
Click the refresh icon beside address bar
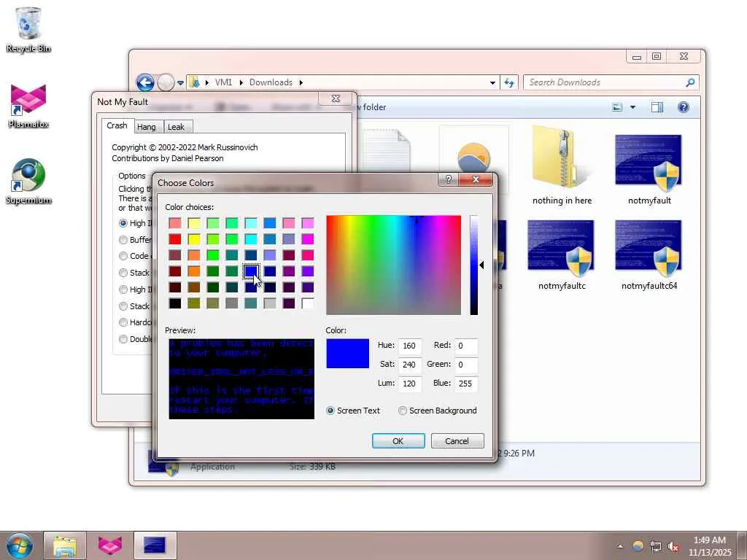pyautogui.click(x=508, y=82)
